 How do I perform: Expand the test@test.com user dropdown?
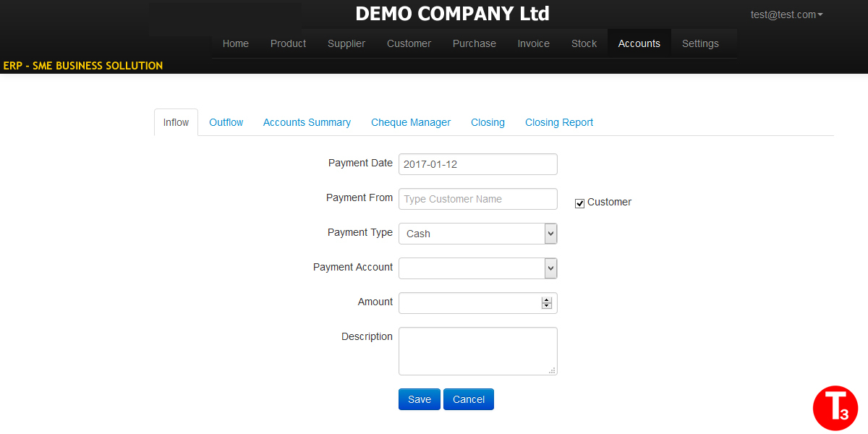(x=787, y=14)
